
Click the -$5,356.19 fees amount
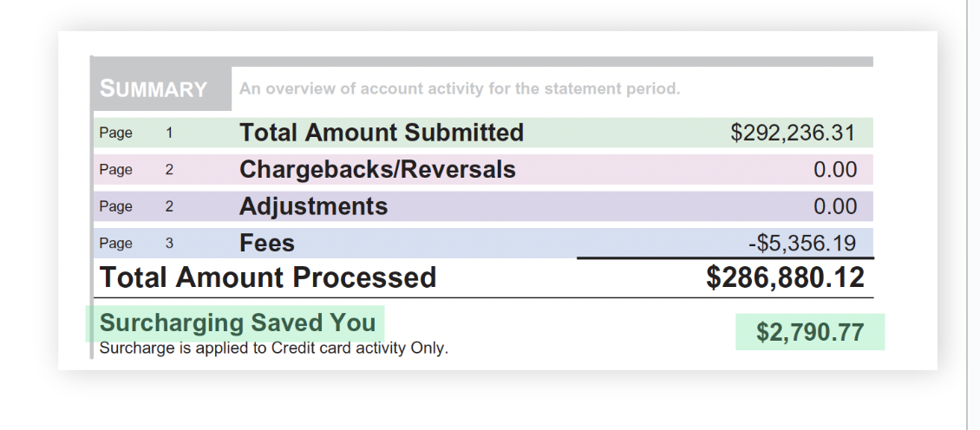tap(802, 243)
